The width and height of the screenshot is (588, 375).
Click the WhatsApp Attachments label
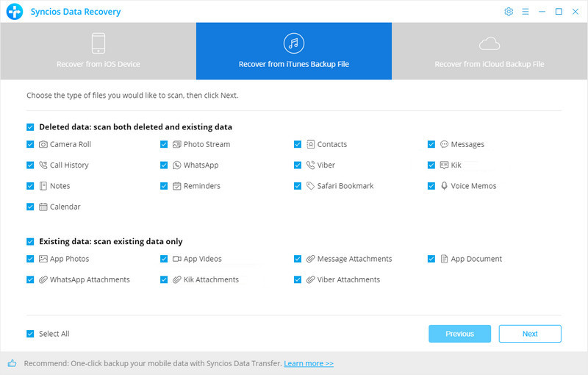(90, 279)
